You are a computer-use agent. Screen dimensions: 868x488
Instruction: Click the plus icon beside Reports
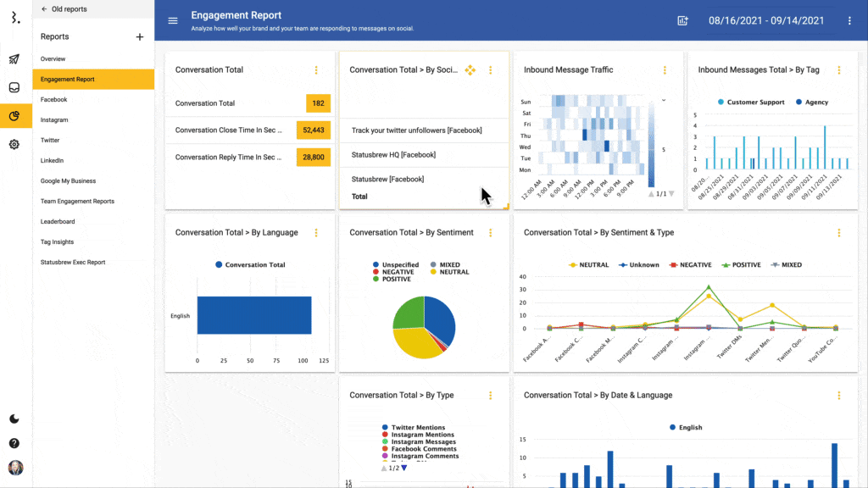(140, 37)
